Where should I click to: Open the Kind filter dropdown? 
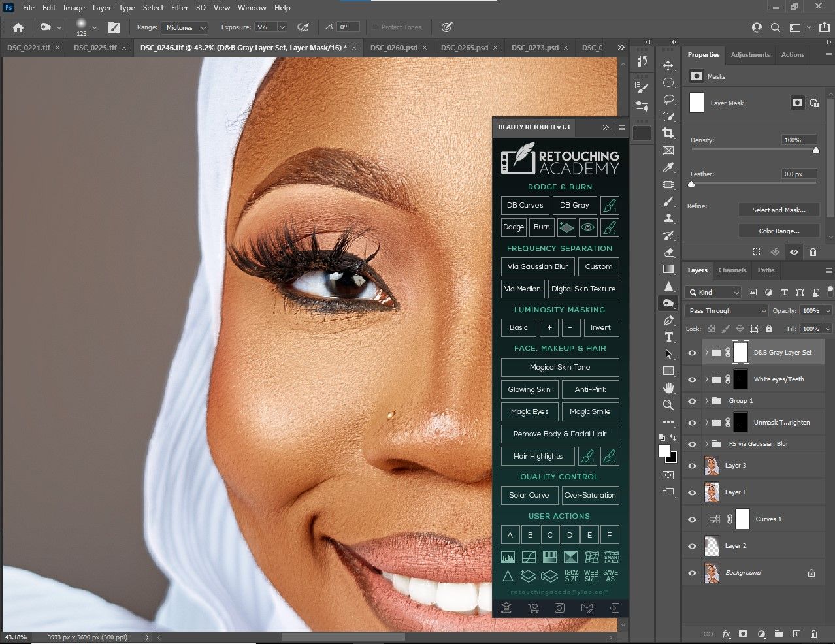713,293
